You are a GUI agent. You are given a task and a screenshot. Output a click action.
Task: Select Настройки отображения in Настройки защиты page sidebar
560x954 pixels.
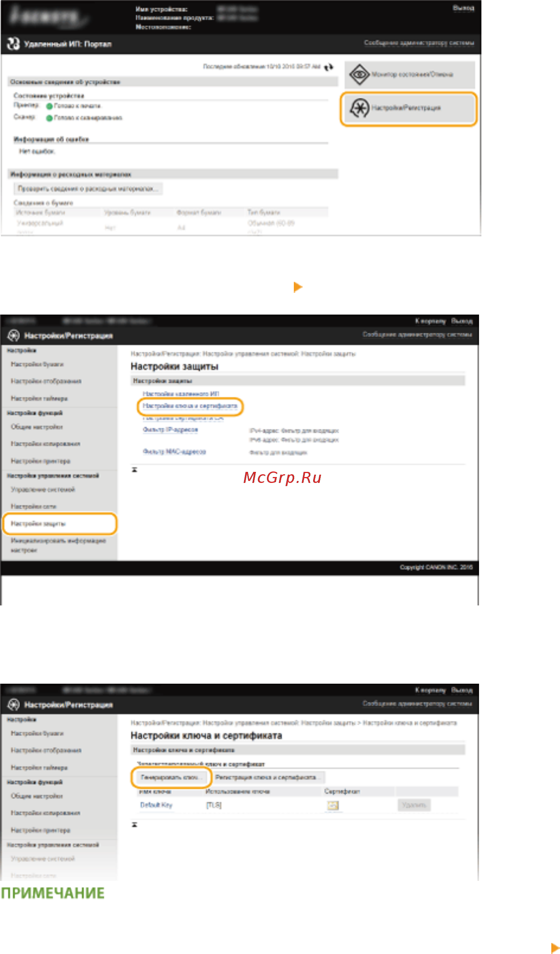point(46,381)
